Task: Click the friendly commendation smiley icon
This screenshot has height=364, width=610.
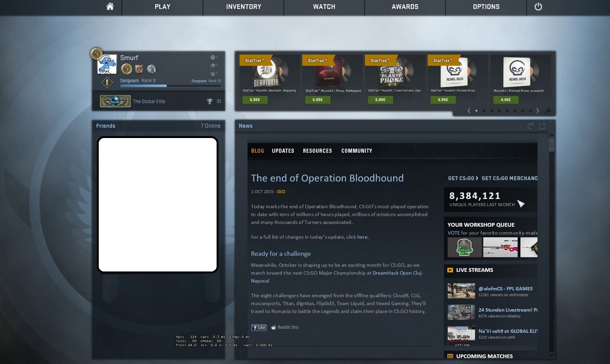Action: 213,57
